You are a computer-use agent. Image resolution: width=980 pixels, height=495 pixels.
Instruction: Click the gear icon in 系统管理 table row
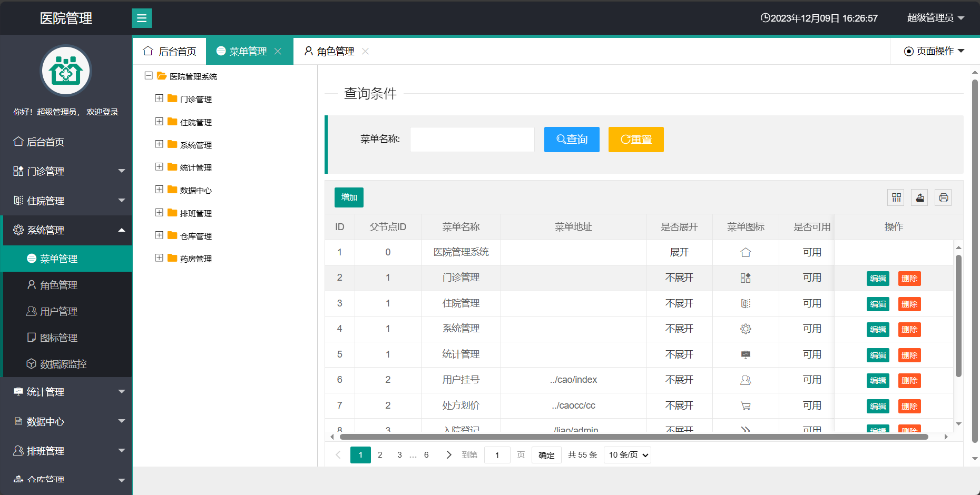(x=746, y=329)
